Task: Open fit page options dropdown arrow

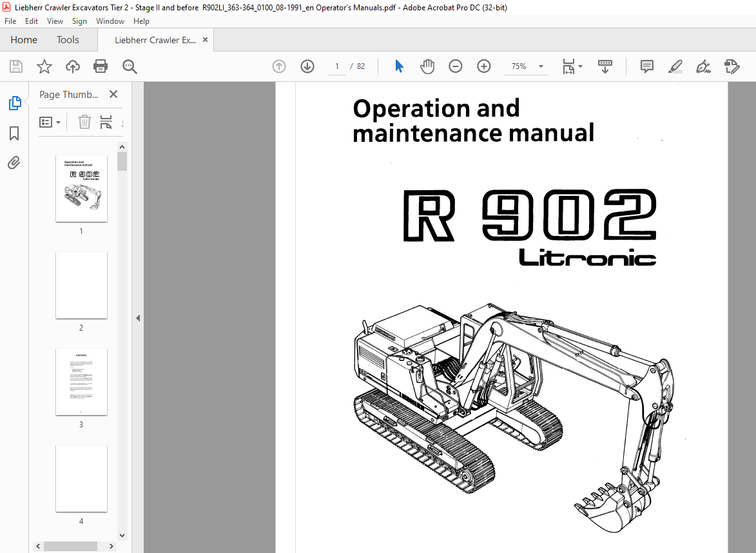Action: [580, 66]
